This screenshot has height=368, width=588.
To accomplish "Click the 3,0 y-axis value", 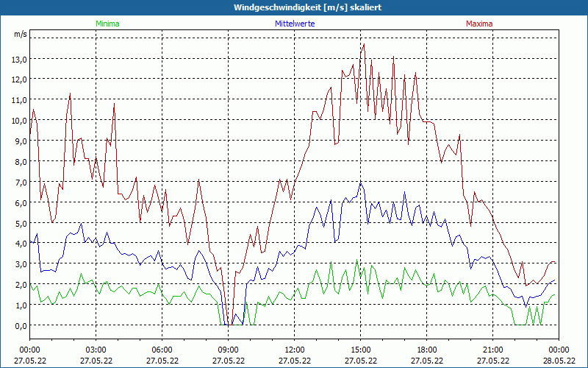I will [x=22, y=264].
